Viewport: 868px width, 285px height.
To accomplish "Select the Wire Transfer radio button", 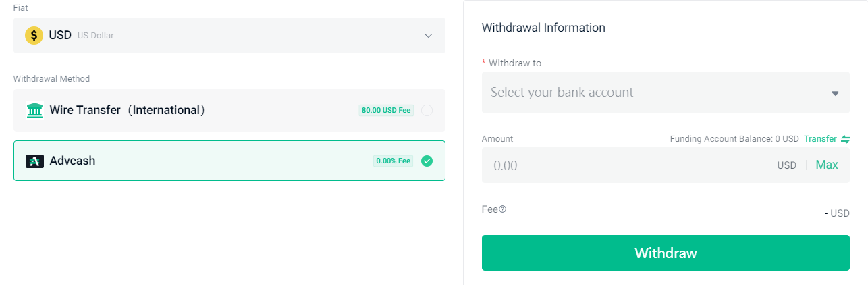I will pos(427,110).
